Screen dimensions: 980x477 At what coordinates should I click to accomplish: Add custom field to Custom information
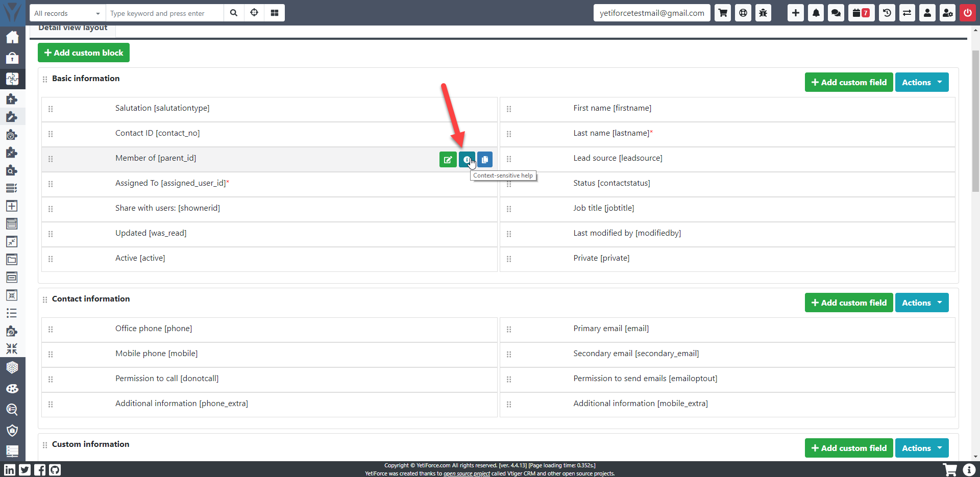tap(849, 448)
